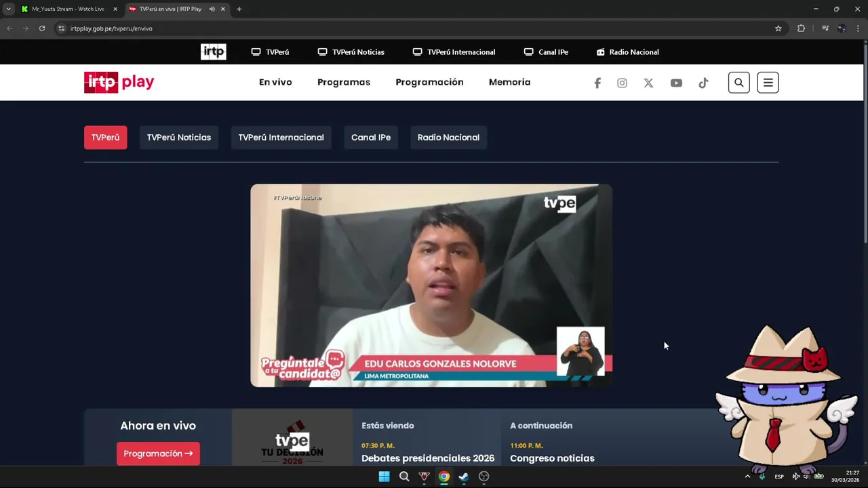Visit the X (Twitter) icon

click(648, 83)
